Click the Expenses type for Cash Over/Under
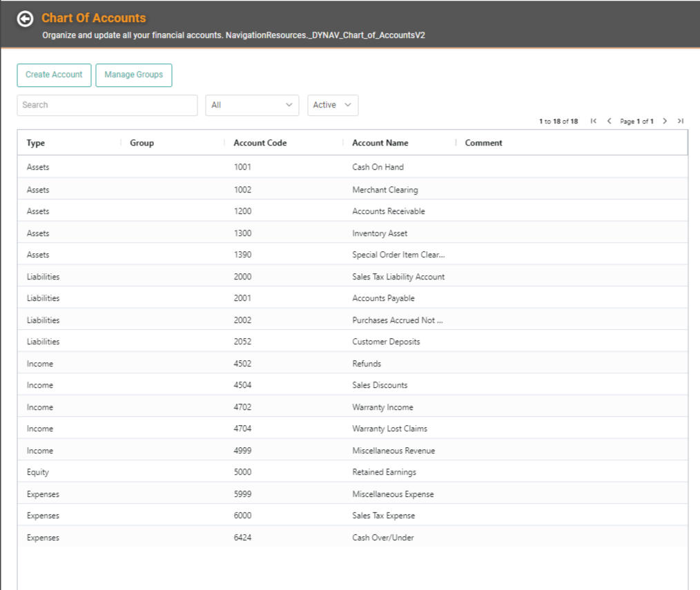700x590 pixels. click(x=43, y=538)
